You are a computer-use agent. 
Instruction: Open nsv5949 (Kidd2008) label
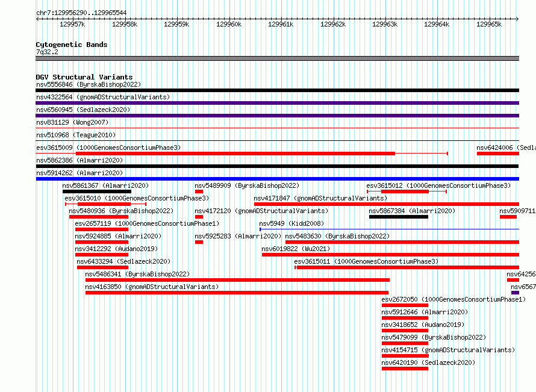[x=291, y=223]
